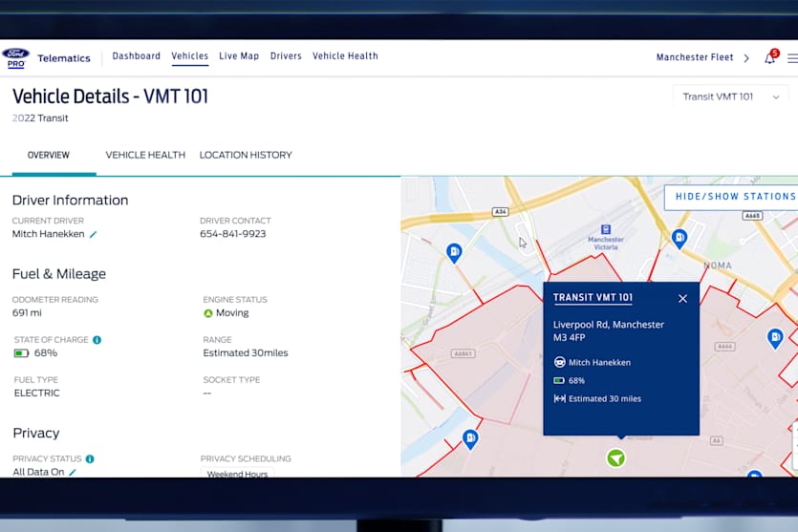
Task: Toggle Hide/Show Stations button
Action: point(732,198)
